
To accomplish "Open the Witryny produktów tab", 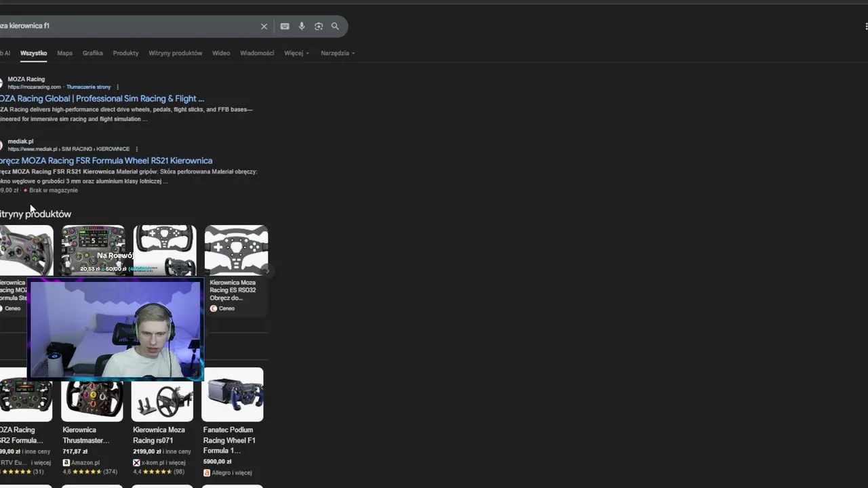I will coord(176,53).
